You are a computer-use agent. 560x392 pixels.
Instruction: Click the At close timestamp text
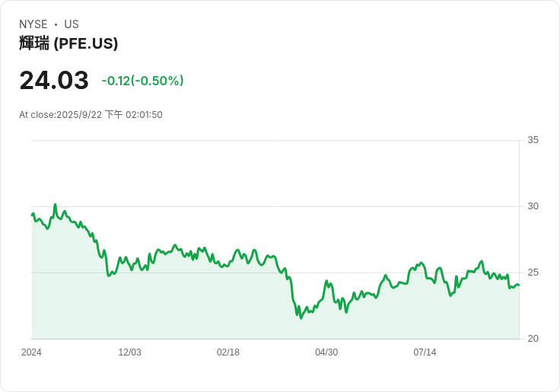click(91, 115)
